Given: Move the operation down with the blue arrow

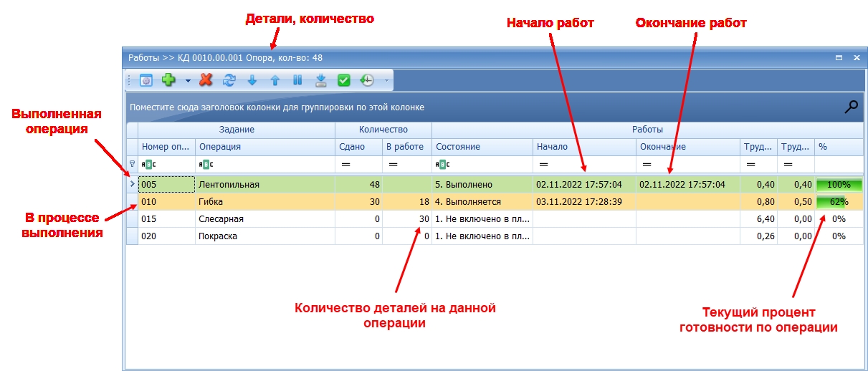Looking at the screenshot, I should click(252, 81).
